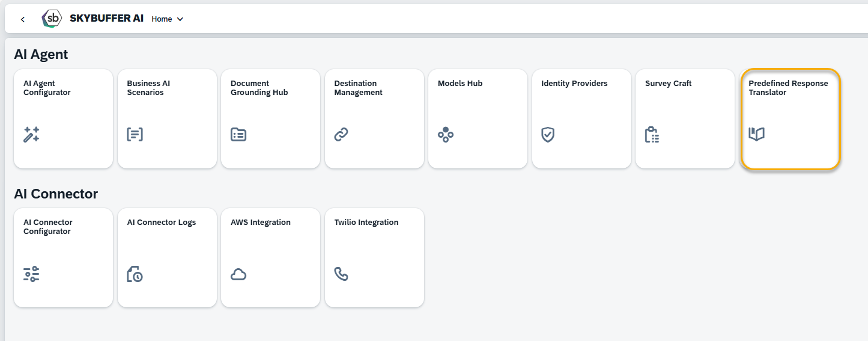The image size is (868, 341).
Task: Click the magic wand AI Agent Configurator icon
Action: [x=31, y=135]
